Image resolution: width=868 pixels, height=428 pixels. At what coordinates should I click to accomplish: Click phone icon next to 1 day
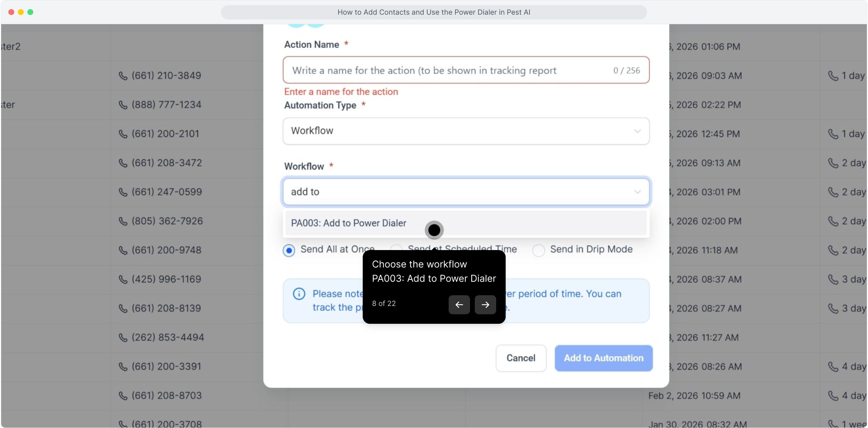click(833, 76)
